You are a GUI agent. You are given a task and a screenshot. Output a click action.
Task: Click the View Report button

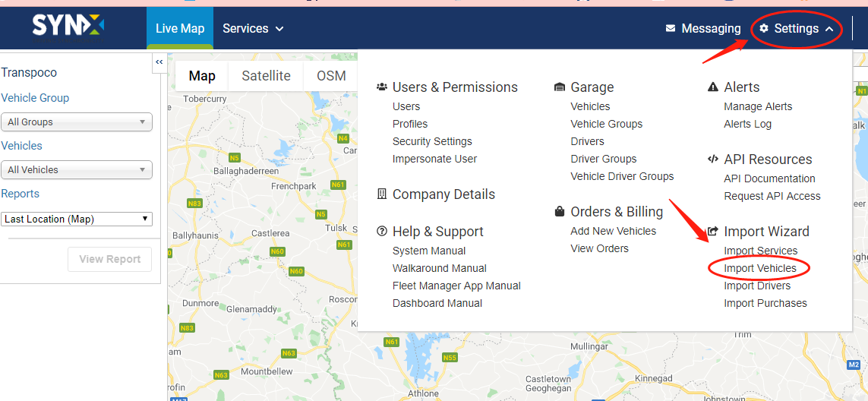pos(109,259)
